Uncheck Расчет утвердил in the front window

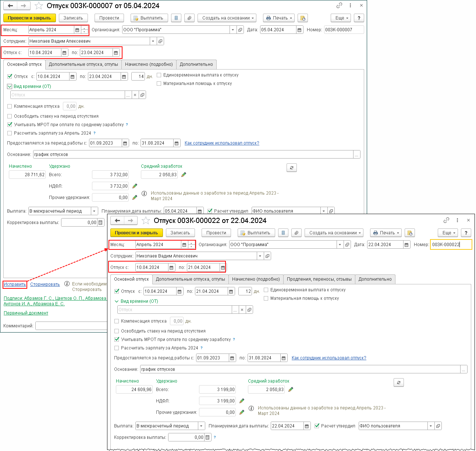[x=317, y=426]
